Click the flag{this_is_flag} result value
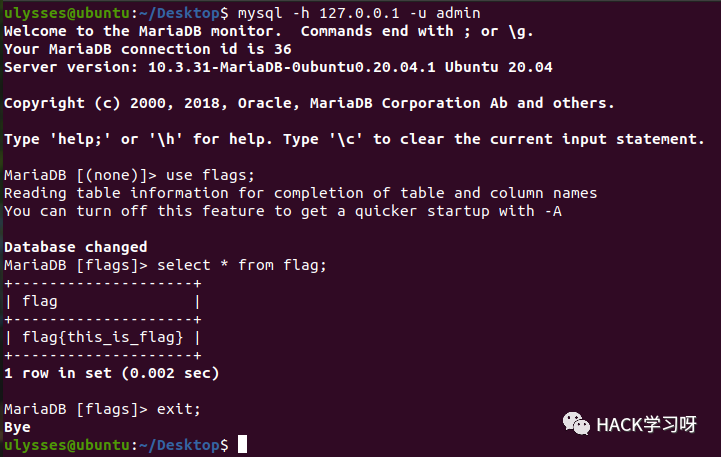721x457 pixels. click(x=102, y=337)
